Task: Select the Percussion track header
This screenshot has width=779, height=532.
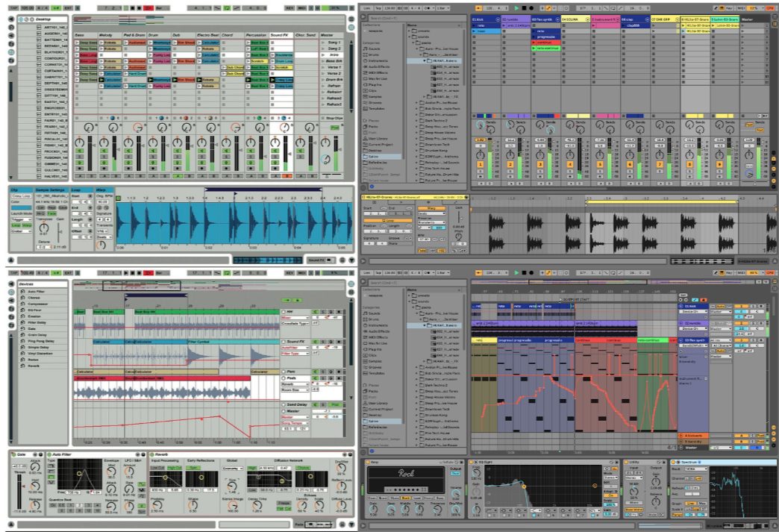Action: (x=257, y=35)
